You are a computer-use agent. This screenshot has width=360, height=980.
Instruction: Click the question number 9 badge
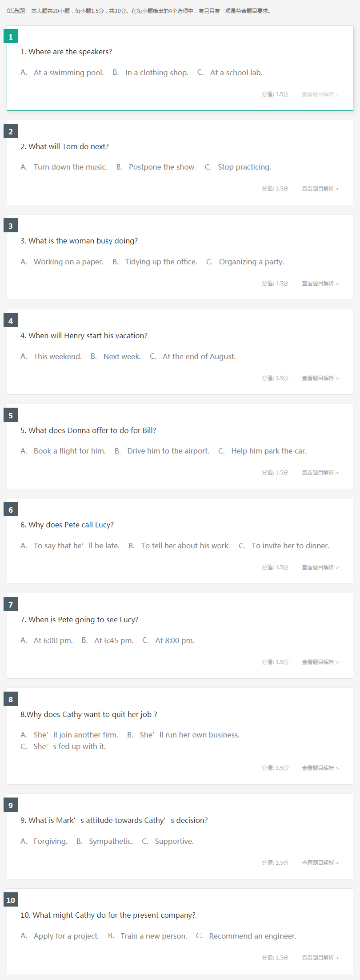pos(11,805)
